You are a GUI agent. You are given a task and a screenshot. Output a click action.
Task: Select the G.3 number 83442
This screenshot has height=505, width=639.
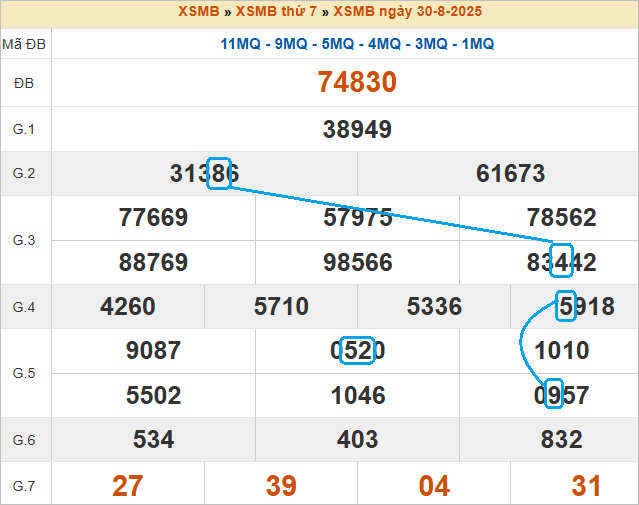click(562, 262)
